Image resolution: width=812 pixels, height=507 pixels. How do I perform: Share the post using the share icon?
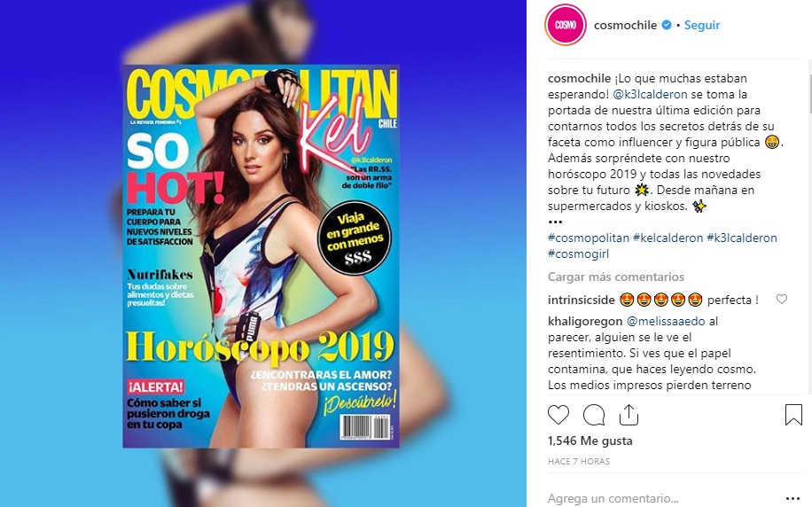[x=629, y=415]
